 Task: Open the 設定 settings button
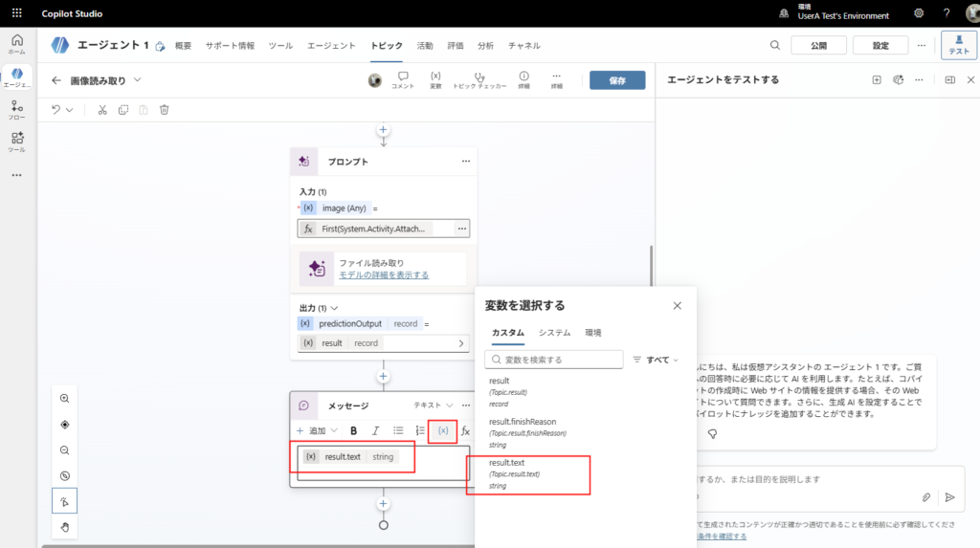[x=880, y=45]
